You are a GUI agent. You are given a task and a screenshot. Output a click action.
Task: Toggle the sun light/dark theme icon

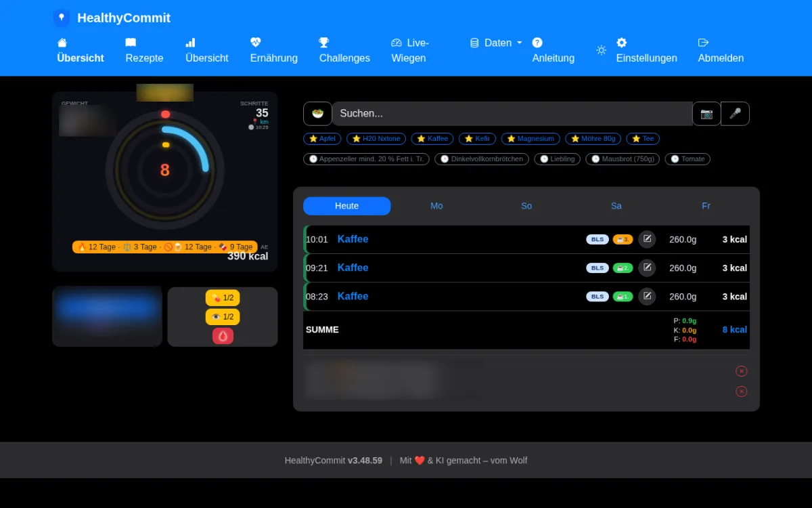point(601,50)
